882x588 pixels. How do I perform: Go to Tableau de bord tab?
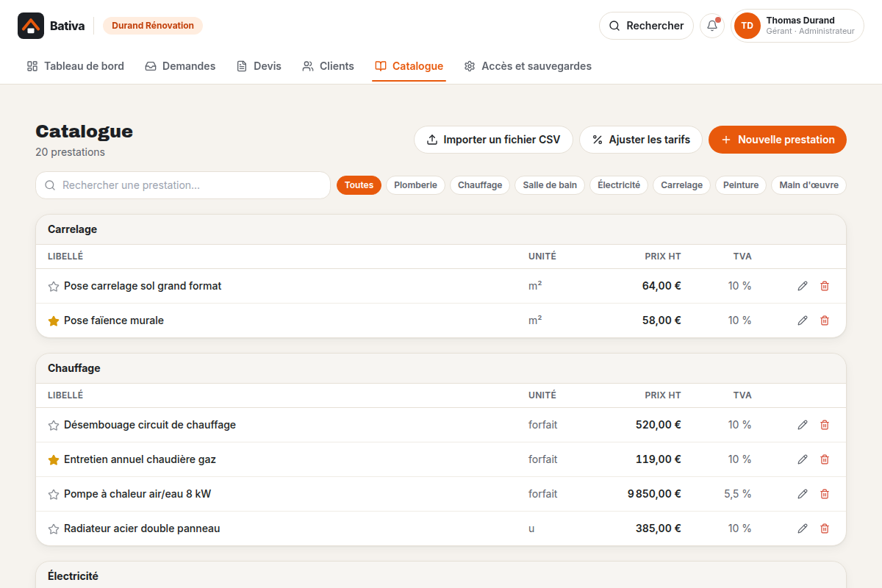[x=76, y=66]
